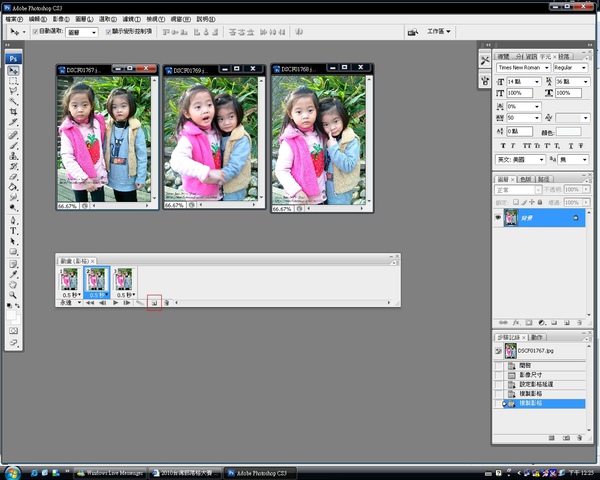Viewport: 600px width, 480px height.
Task: Select the Clone Stamp tool
Action: (x=13, y=156)
